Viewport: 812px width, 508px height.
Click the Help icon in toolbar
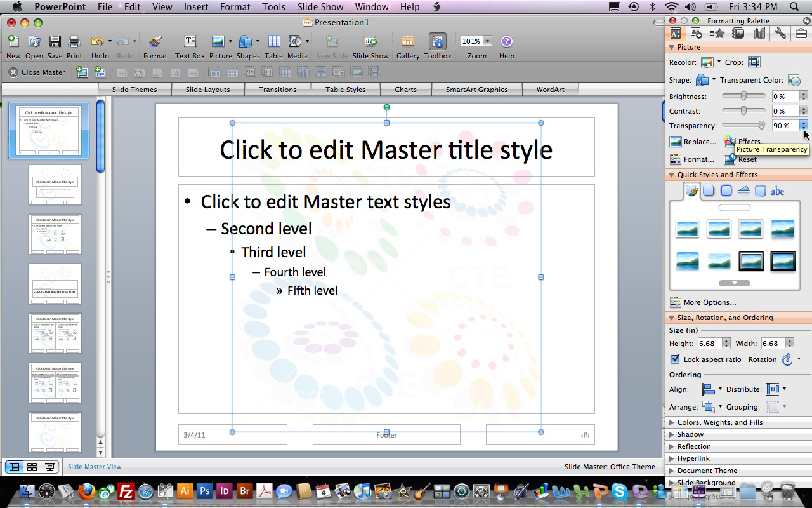coord(506,42)
